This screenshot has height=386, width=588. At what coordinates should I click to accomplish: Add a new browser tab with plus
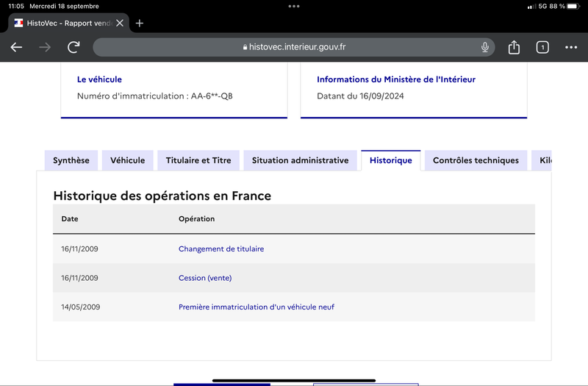[140, 24]
